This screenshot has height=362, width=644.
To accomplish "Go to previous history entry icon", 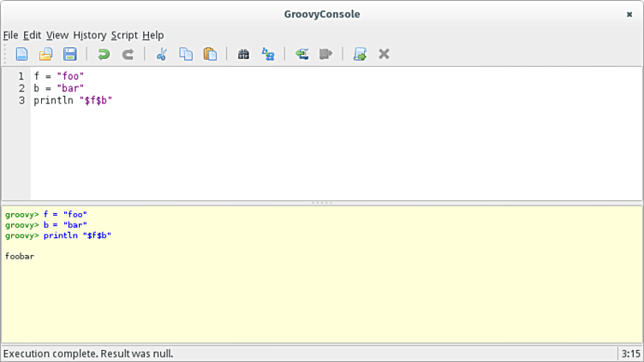I will [301, 54].
